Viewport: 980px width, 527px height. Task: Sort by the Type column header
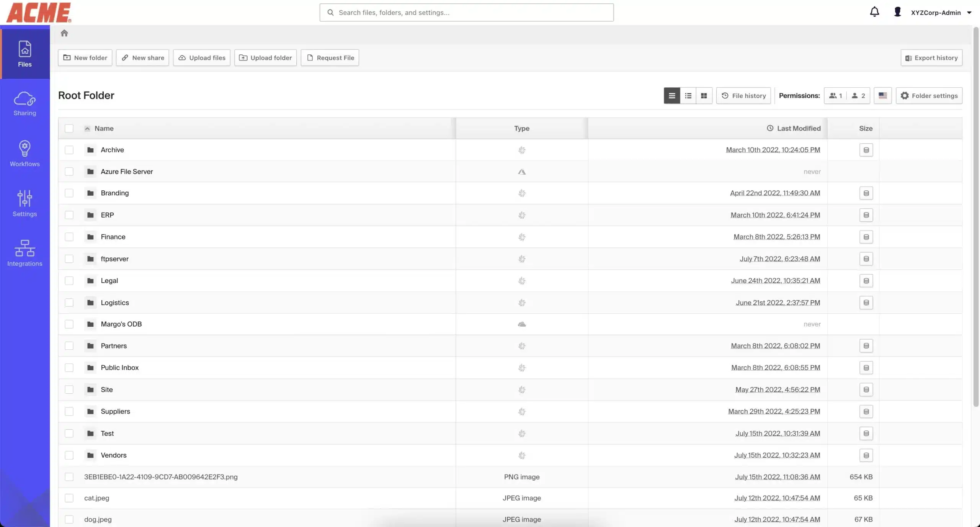tap(522, 128)
